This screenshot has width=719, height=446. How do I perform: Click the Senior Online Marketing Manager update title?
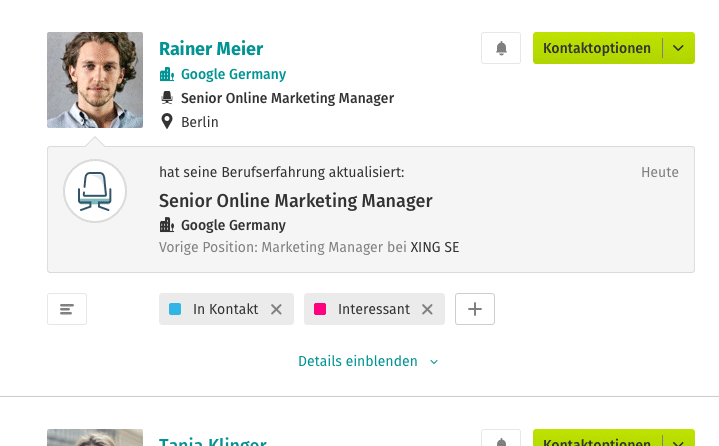[296, 201]
